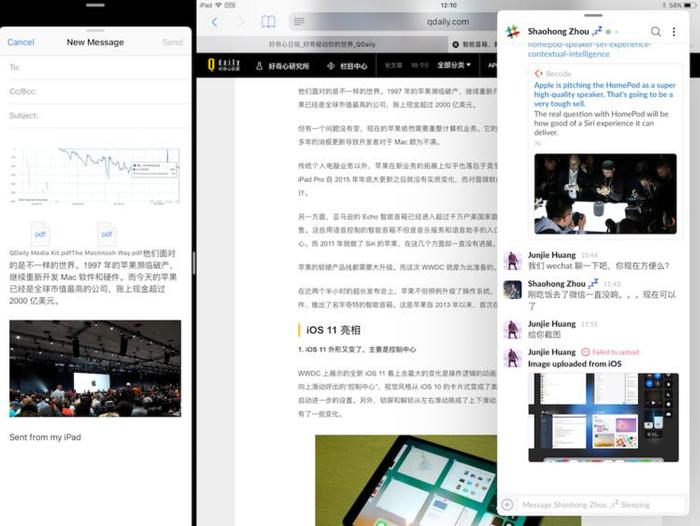Tap the flask icon beside 好奇心研究所
This screenshot has height=526, width=700.
259,66
